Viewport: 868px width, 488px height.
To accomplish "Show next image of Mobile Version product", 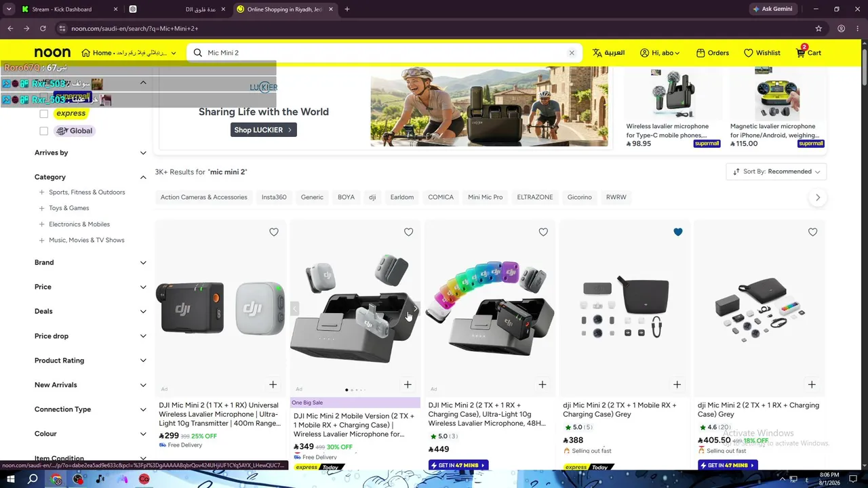I will (x=415, y=309).
